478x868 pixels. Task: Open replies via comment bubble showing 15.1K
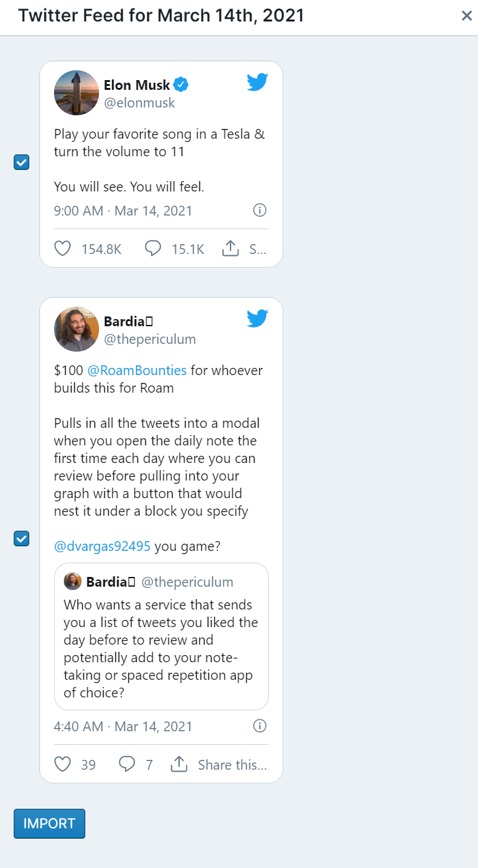[x=153, y=249]
